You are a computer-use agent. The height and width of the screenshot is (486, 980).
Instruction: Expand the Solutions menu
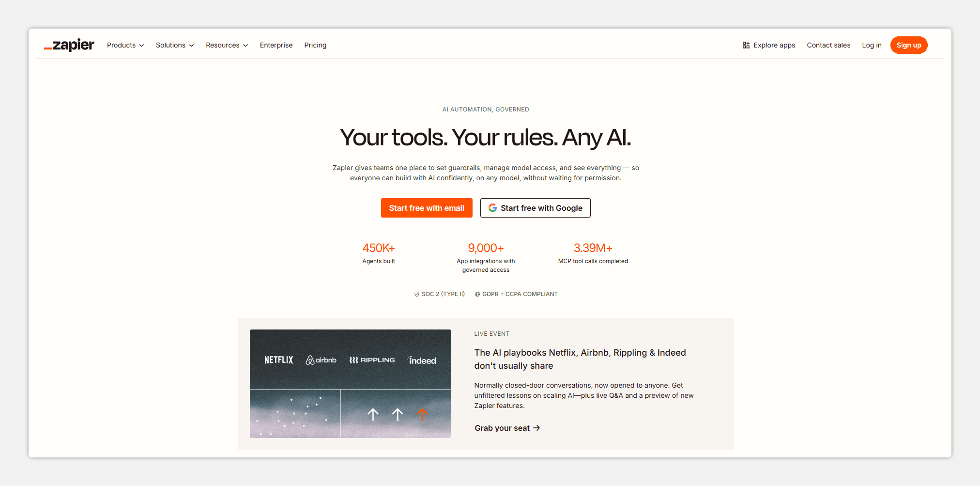click(175, 45)
